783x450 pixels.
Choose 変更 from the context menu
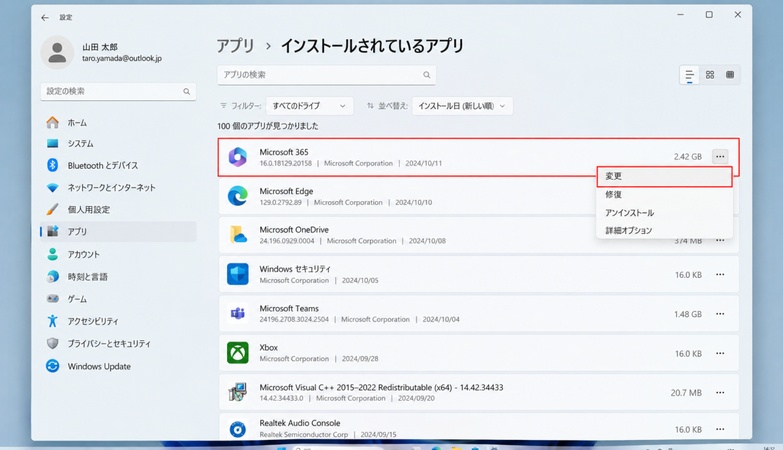[664, 176]
